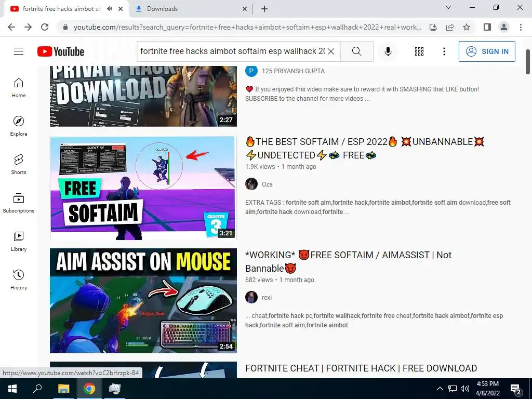Clear the search query with the X

coord(331,51)
